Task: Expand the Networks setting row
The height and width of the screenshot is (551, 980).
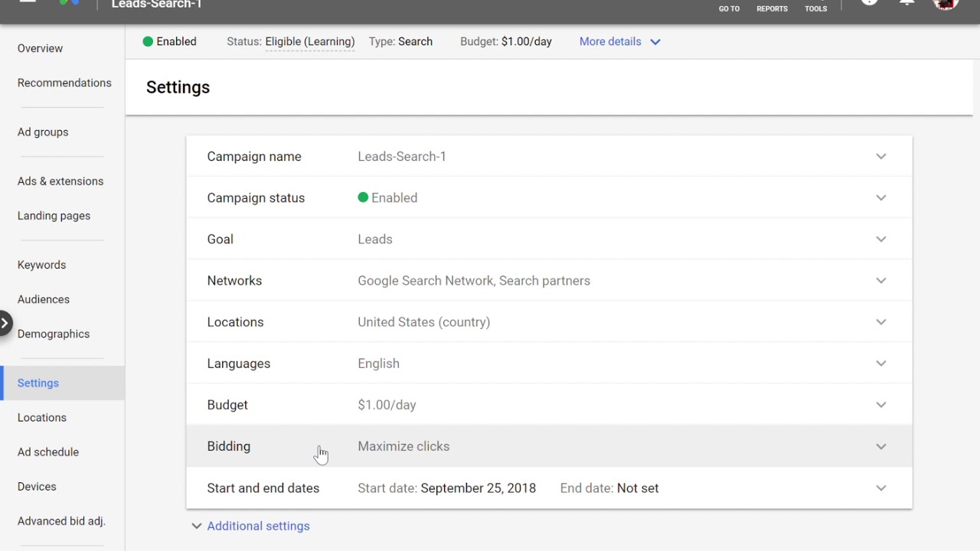Action: (x=881, y=281)
